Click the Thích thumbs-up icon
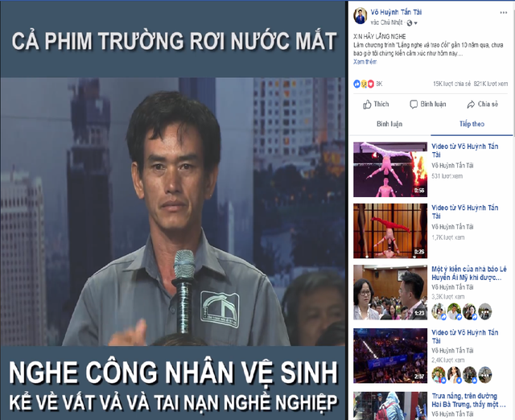Screen dimensions: 515x420 367,105
